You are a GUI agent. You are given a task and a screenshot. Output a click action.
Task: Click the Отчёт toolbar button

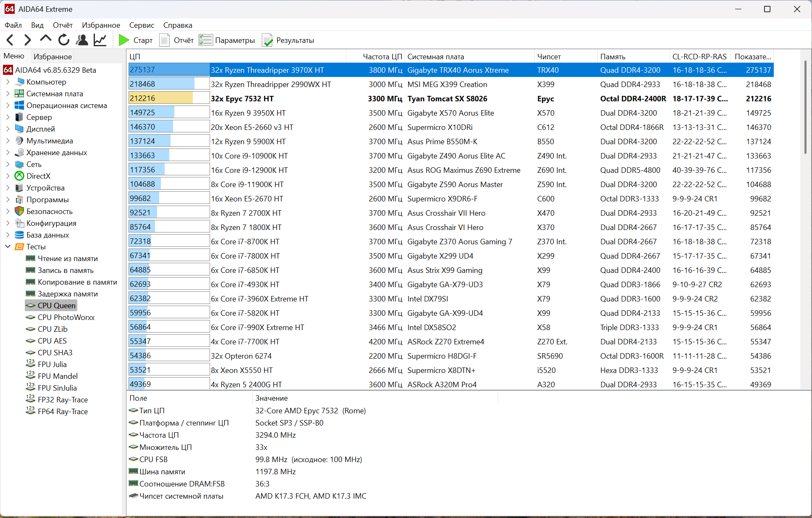(177, 40)
